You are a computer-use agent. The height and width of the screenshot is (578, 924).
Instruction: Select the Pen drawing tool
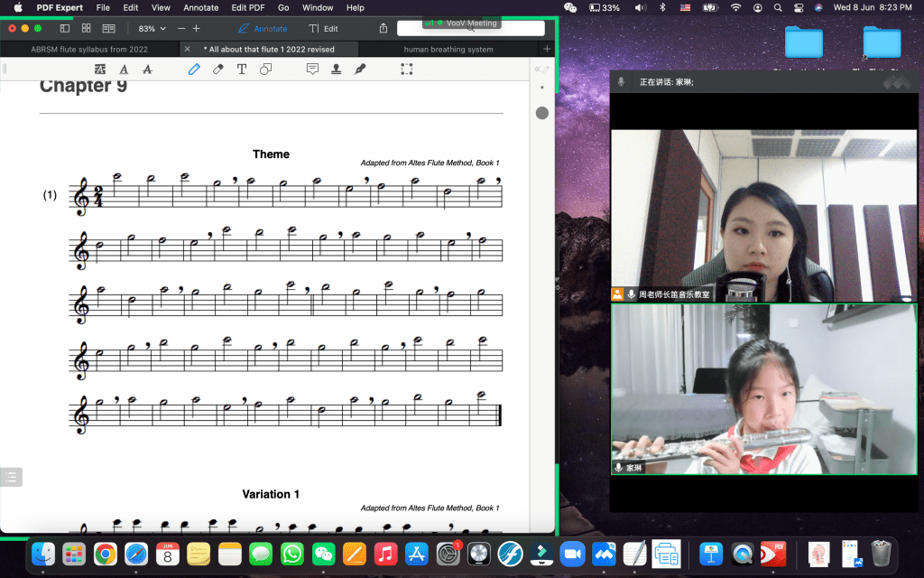tap(194, 70)
